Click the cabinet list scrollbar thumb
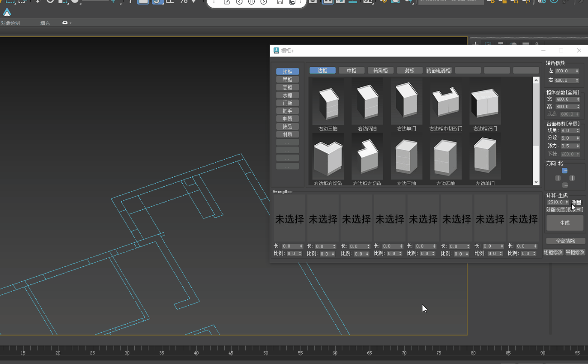The width and height of the screenshot is (588, 364). [536, 115]
